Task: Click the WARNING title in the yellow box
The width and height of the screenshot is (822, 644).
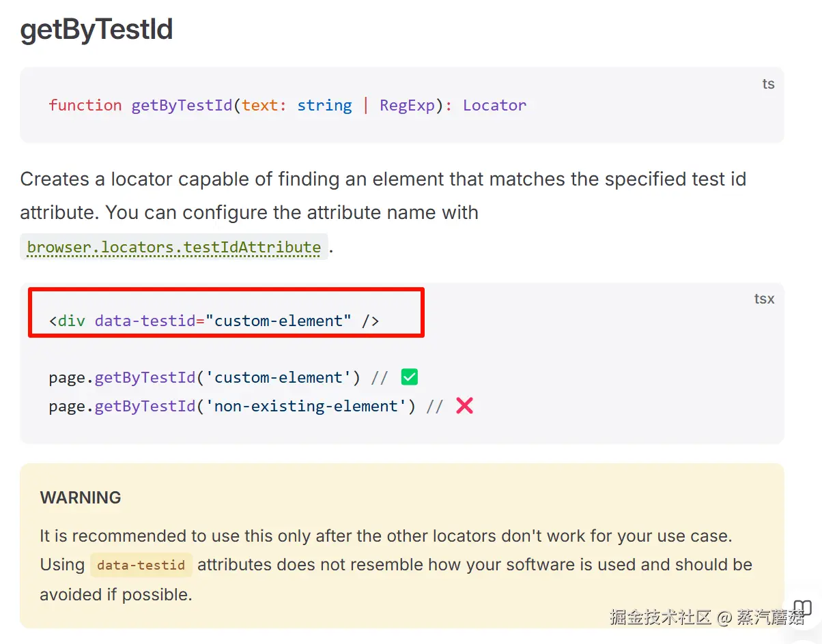Action: 81,497
